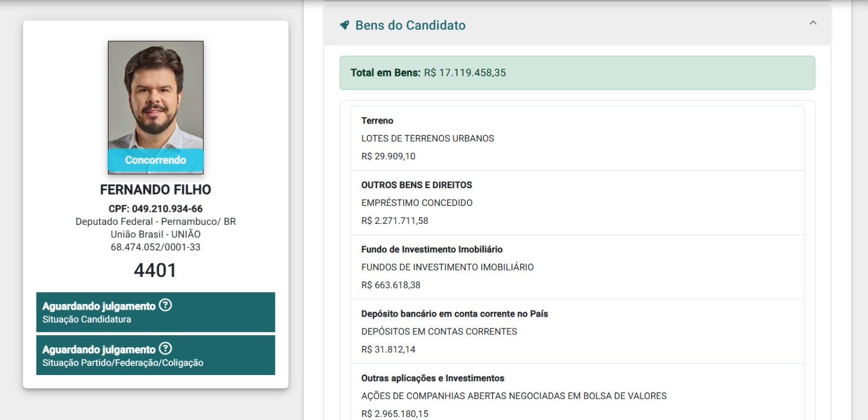Click the Bens do Candidato header title

coord(410,25)
